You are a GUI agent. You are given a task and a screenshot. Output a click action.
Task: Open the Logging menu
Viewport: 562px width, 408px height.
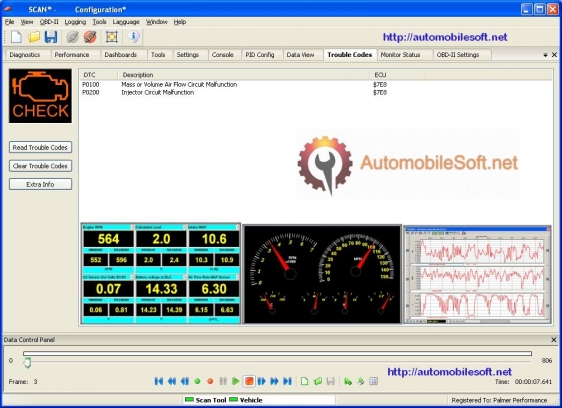click(75, 22)
